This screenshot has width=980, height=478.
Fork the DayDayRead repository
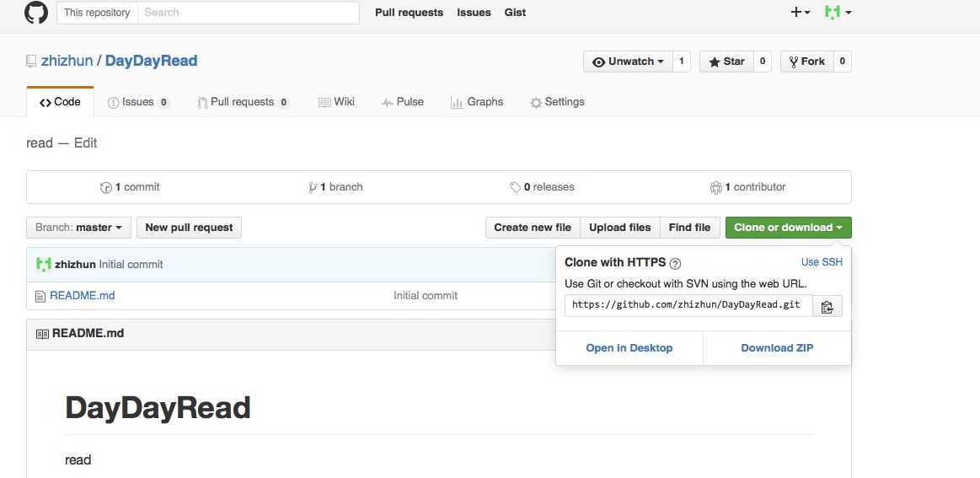(807, 62)
